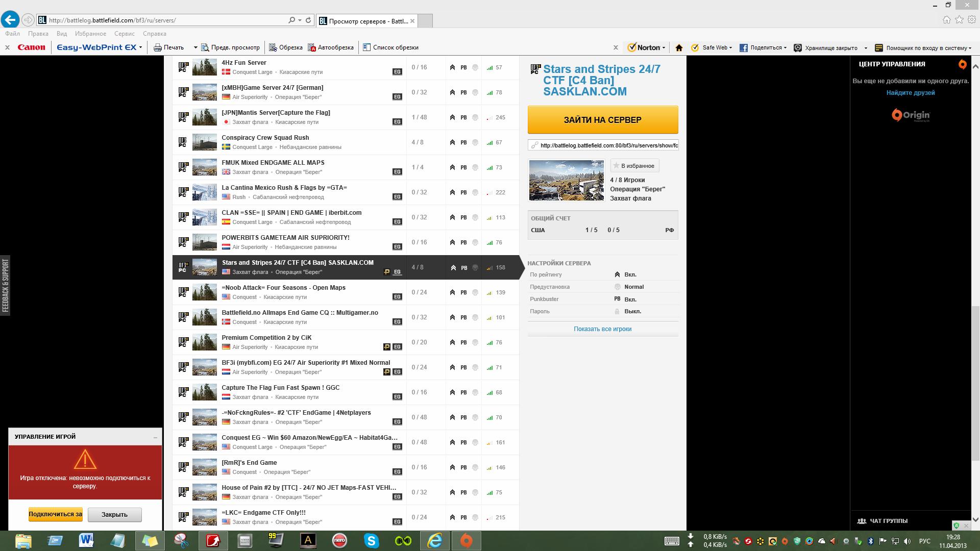Click the Автообрезка toolbar button

click(x=331, y=47)
